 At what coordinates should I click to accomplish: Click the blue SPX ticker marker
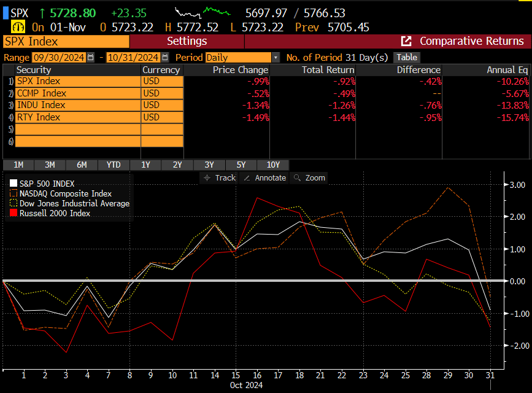coord(6,13)
